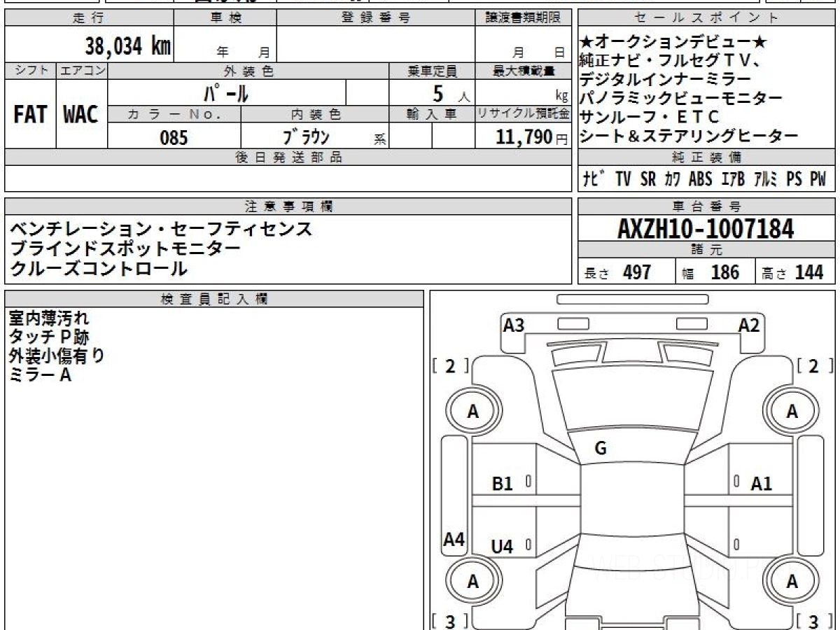840x630 pixels.
Task: Click the B1 door damage mark
Action: coord(503,483)
